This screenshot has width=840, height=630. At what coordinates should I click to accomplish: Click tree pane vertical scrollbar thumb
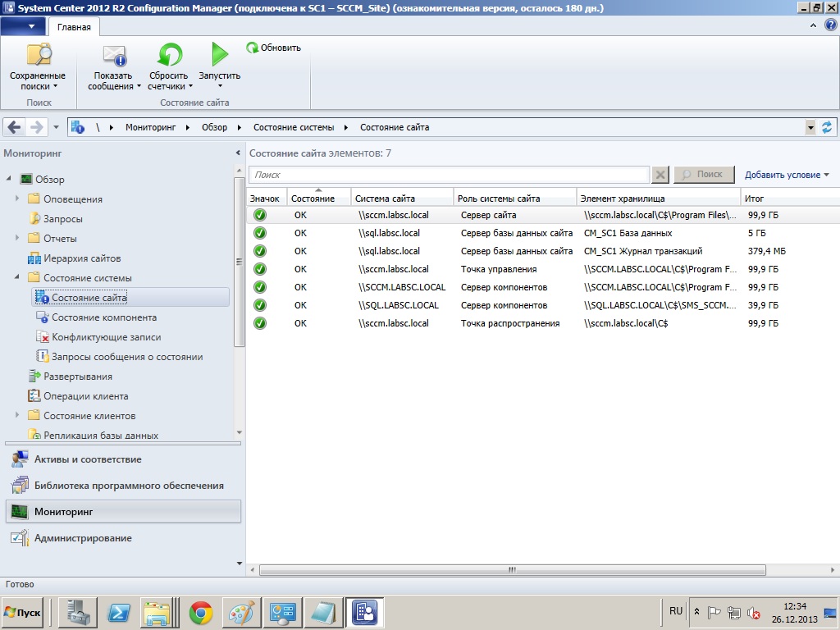[239, 262]
